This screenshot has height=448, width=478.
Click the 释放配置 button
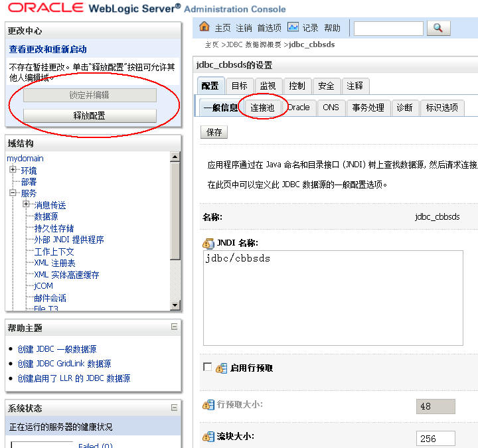[x=90, y=115]
